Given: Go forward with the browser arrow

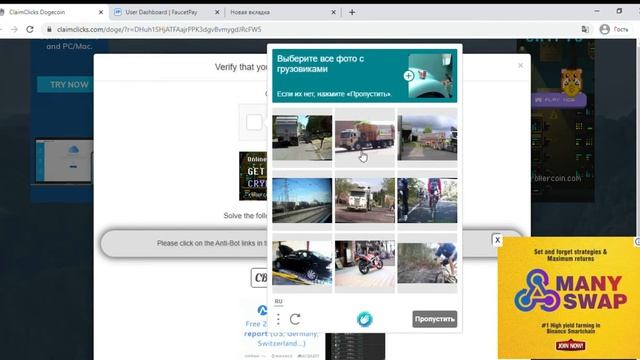Looking at the screenshot, I should [14, 29].
